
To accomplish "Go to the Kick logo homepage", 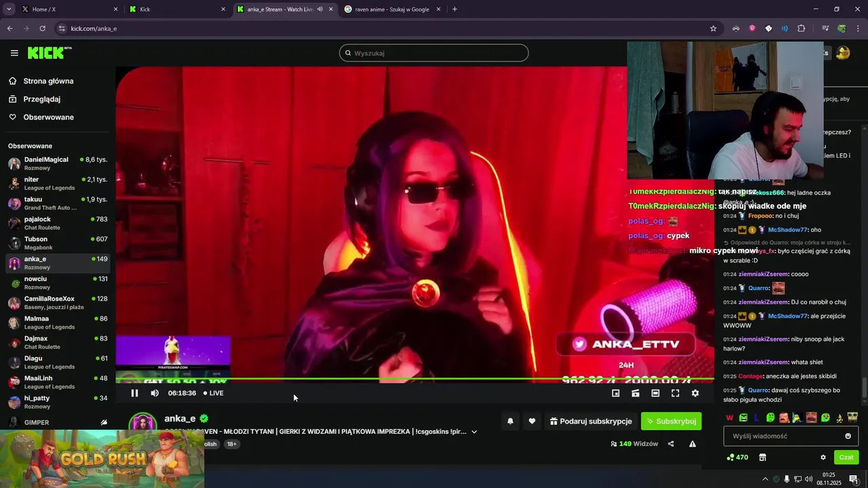I will [50, 53].
